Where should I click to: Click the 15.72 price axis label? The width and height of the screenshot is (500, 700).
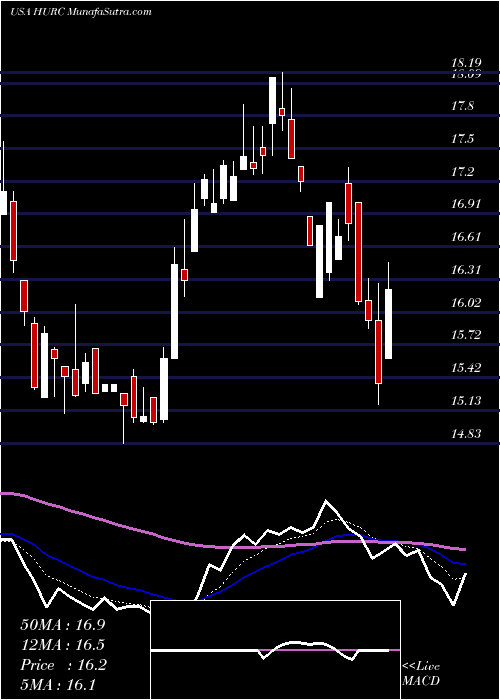466,335
